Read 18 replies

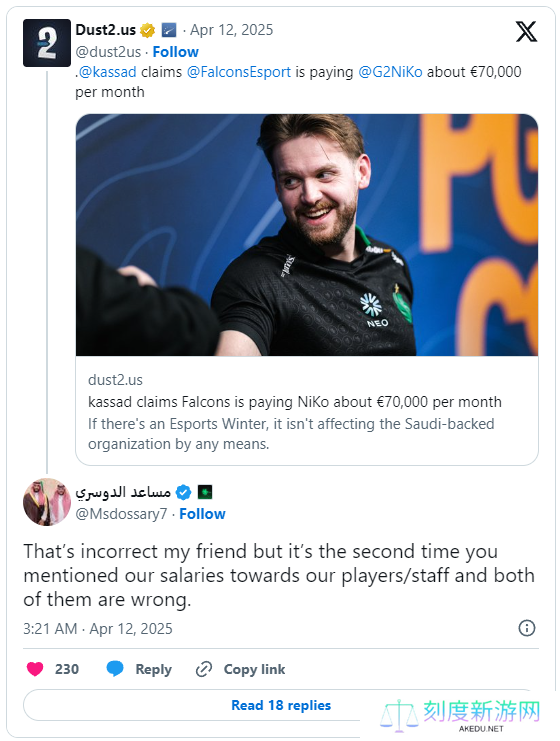pos(281,705)
